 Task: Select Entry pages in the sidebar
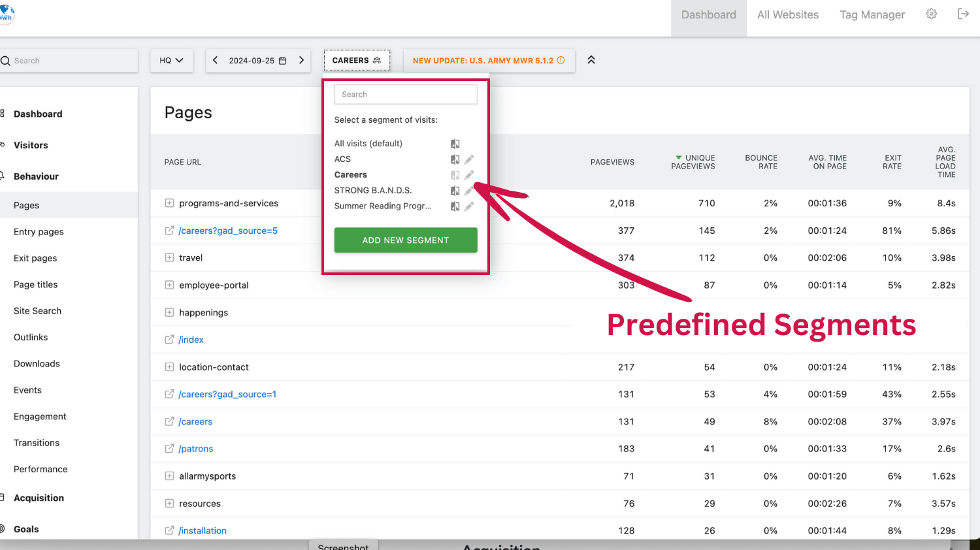tap(39, 232)
